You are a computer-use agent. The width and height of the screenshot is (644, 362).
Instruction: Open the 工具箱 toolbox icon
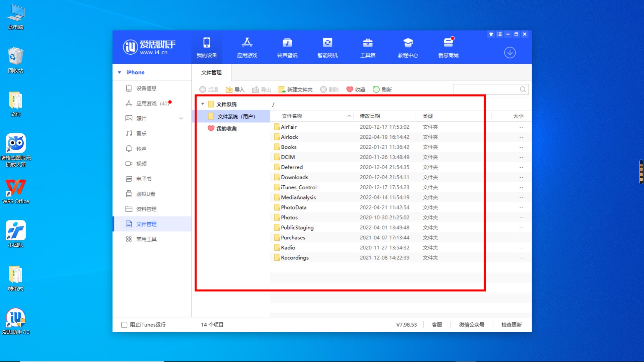(x=368, y=43)
